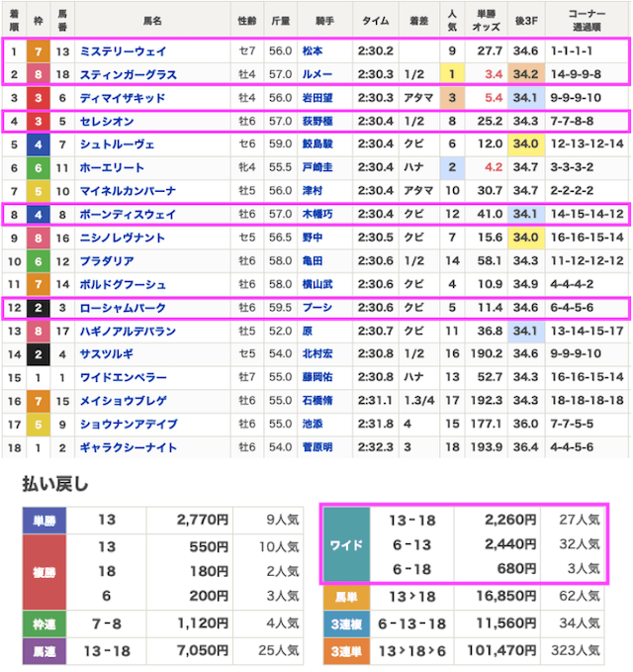Image resolution: width=633 pixels, height=672 pixels.
Task: Open horse link ワイドエンペラー
Action: [x=123, y=378]
